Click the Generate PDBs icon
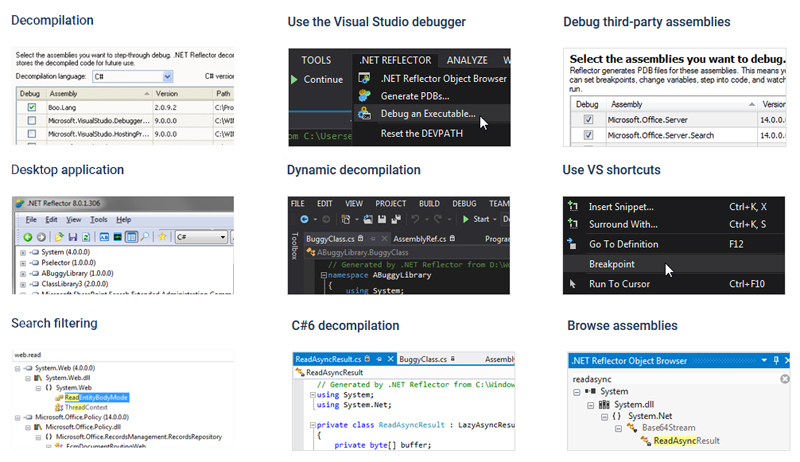 364,95
